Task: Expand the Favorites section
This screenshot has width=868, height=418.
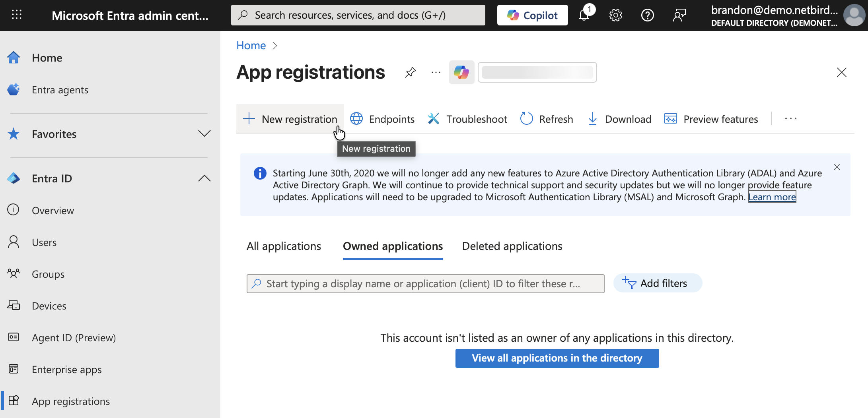Action: 204,134
